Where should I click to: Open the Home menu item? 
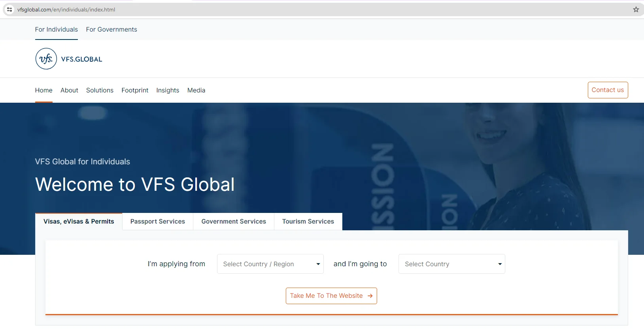coord(44,90)
